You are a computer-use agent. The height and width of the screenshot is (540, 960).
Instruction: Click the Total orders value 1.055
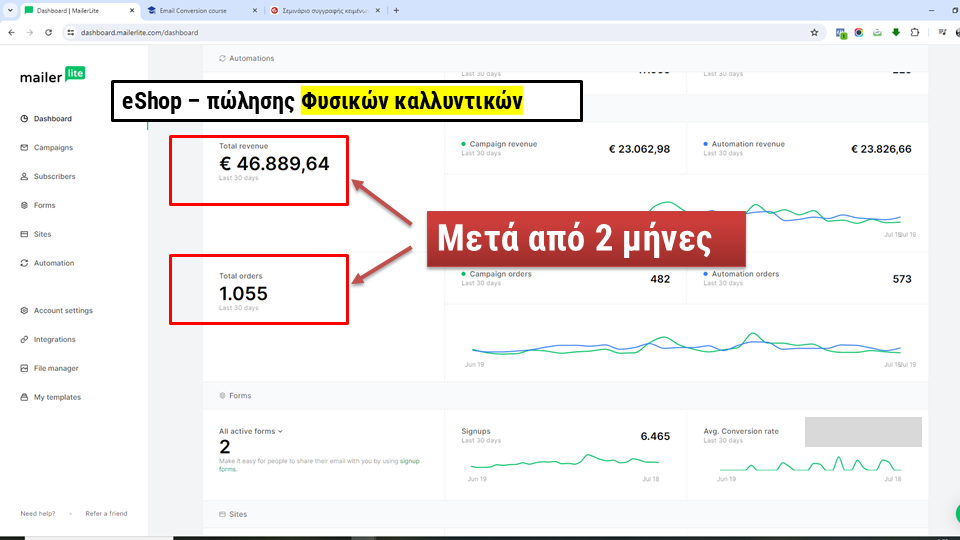[243, 294]
